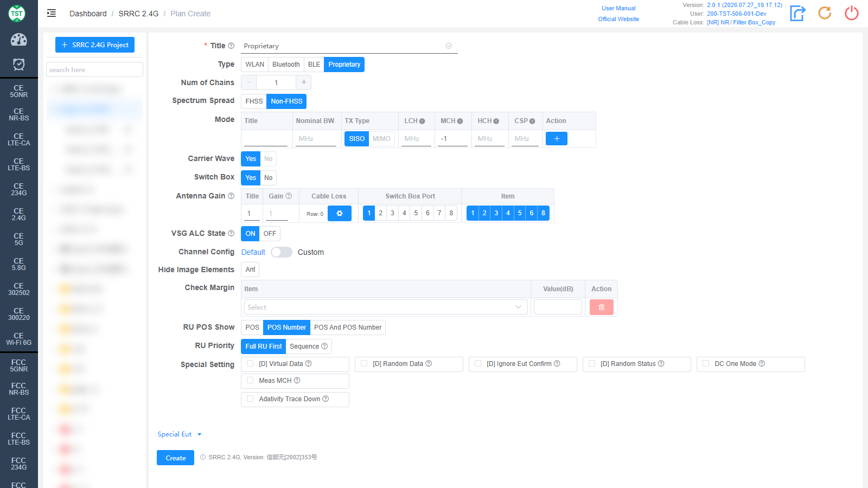The image size is (868, 488).
Task: Click the Title help question icon
Action: pyautogui.click(x=231, y=46)
